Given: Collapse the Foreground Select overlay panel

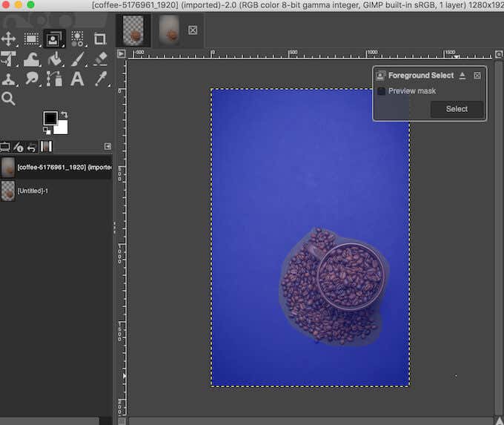Looking at the screenshot, I should coord(462,76).
